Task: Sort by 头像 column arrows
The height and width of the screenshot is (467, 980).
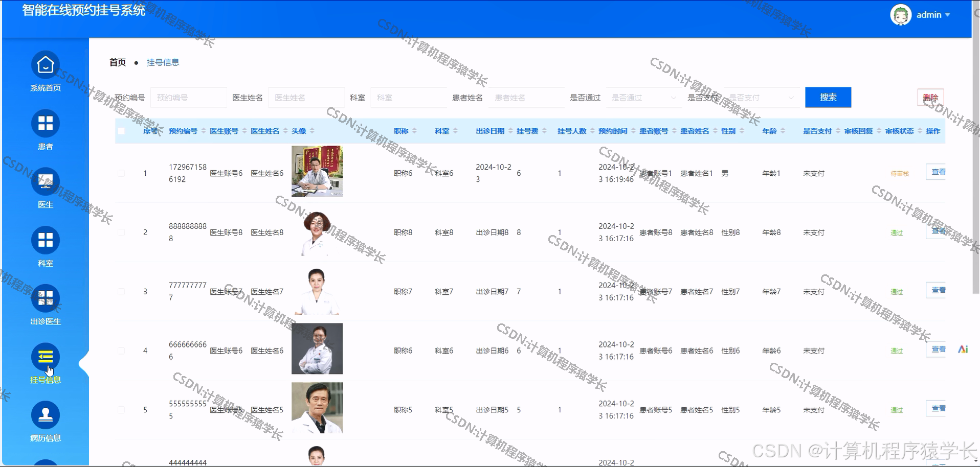Action: pyautogui.click(x=312, y=131)
